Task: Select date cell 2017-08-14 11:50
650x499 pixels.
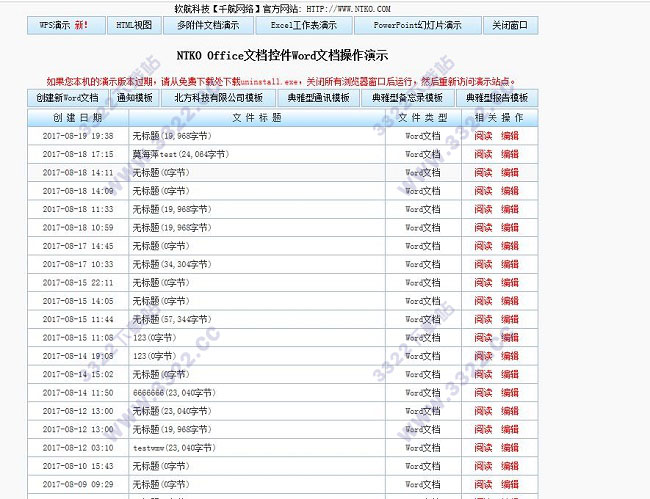Action: (x=78, y=392)
